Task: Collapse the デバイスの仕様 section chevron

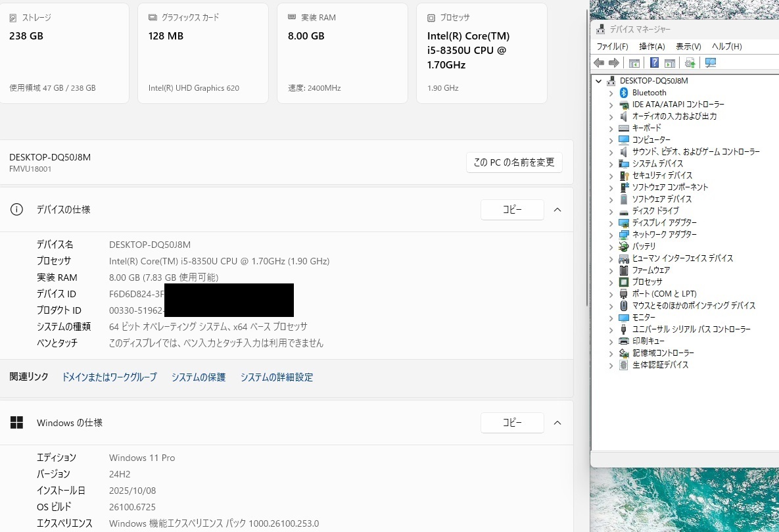Action: tap(557, 210)
